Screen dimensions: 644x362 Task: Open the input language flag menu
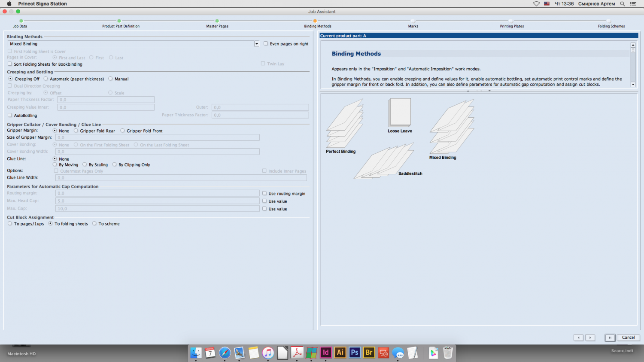[x=547, y=4]
